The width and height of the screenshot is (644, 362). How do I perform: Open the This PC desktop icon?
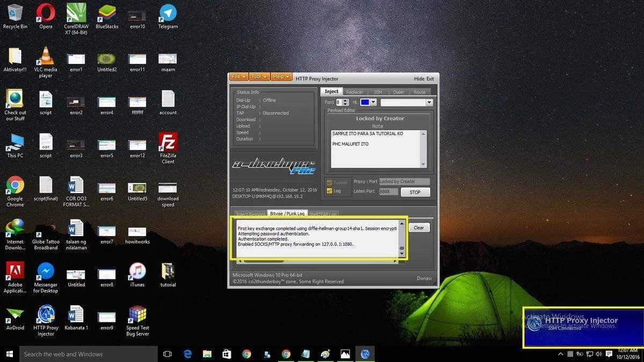(x=15, y=145)
